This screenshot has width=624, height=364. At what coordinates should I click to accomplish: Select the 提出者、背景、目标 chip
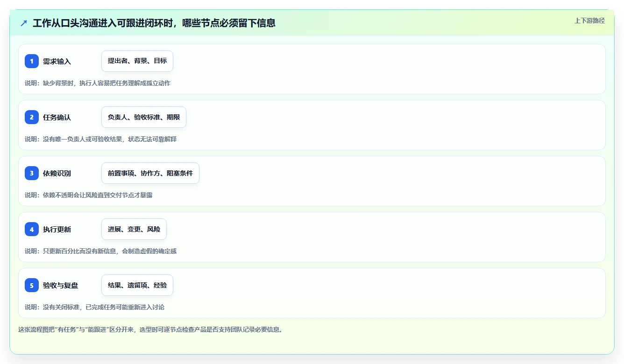137,61
